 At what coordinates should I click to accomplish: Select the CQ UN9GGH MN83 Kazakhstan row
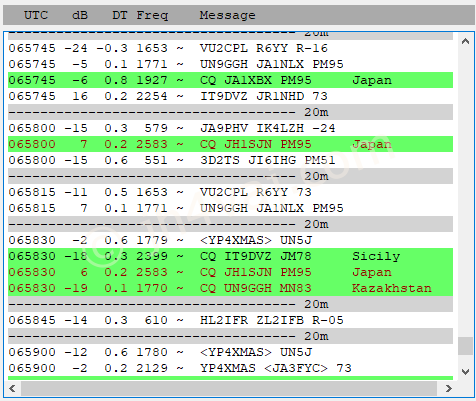pyautogui.click(x=230, y=288)
